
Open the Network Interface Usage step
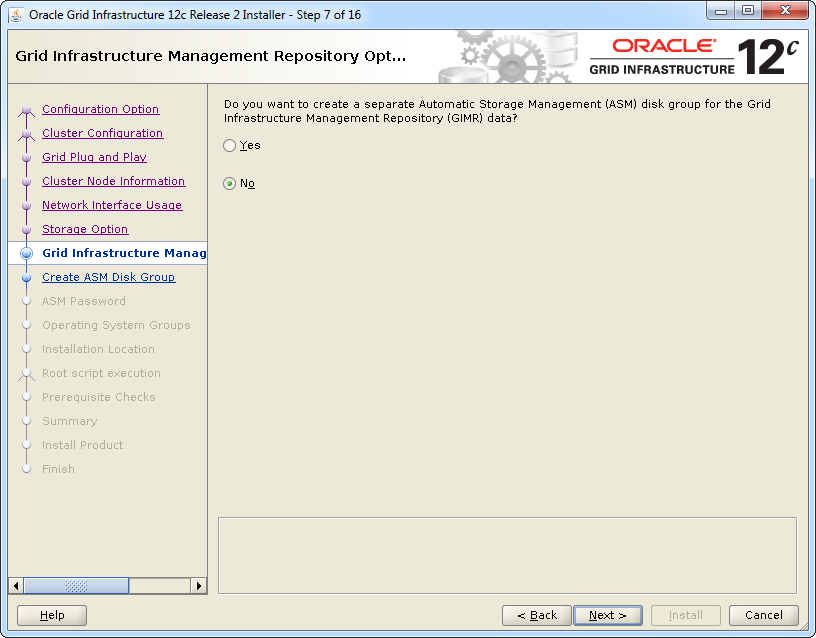[112, 206]
